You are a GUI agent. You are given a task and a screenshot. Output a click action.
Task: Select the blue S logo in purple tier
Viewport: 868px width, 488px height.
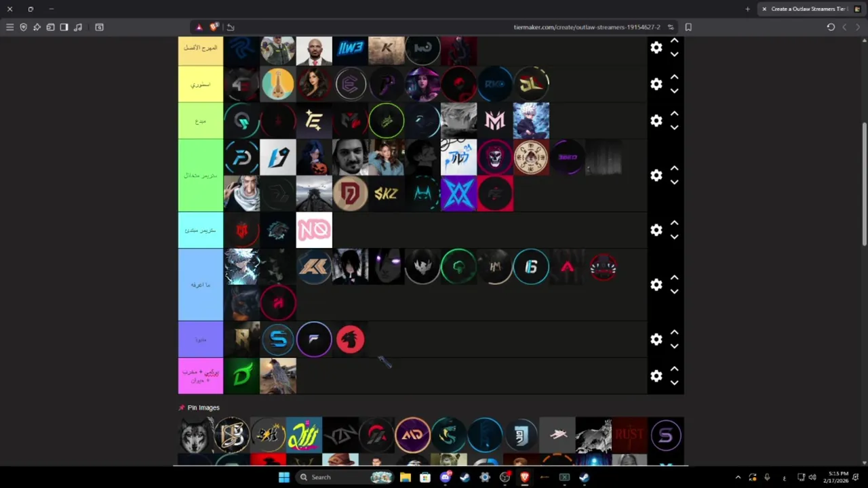[x=278, y=340]
